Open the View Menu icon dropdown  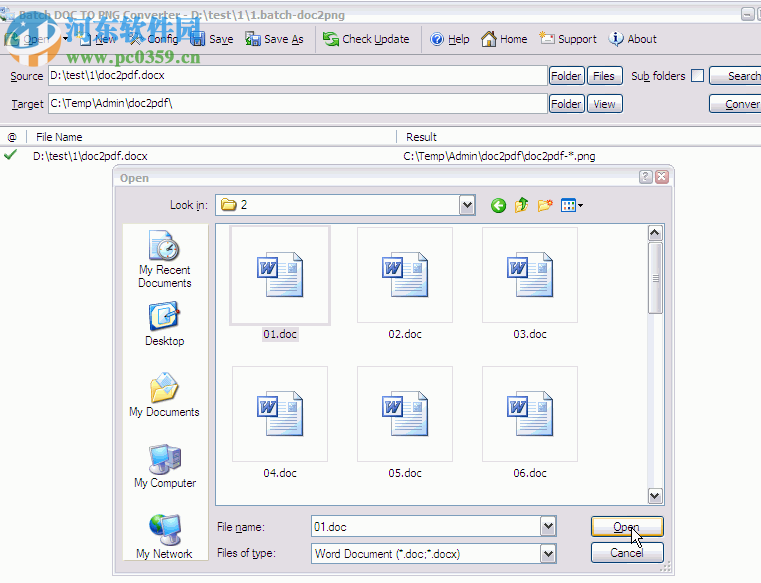point(571,205)
